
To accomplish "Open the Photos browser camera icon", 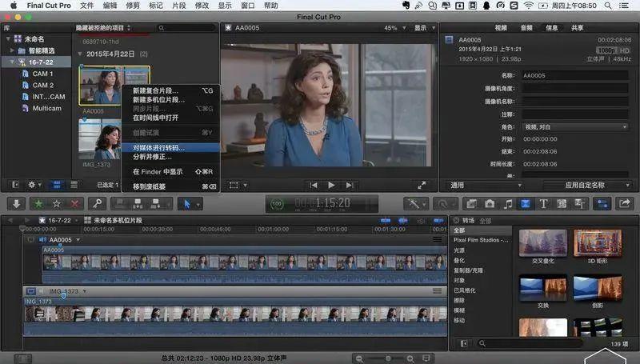I will (x=490, y=204).
